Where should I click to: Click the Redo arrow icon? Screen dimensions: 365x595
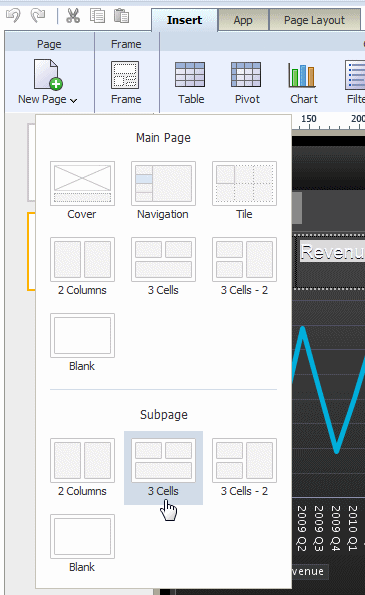38,16
